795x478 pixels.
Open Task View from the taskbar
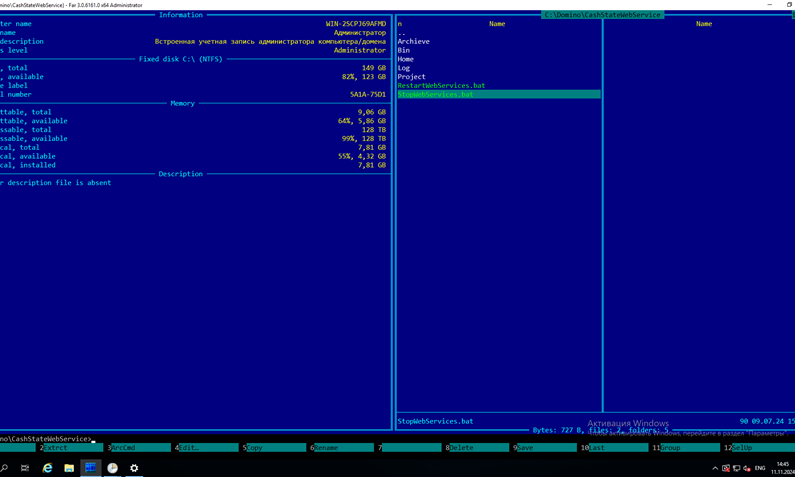click(25, 468)
